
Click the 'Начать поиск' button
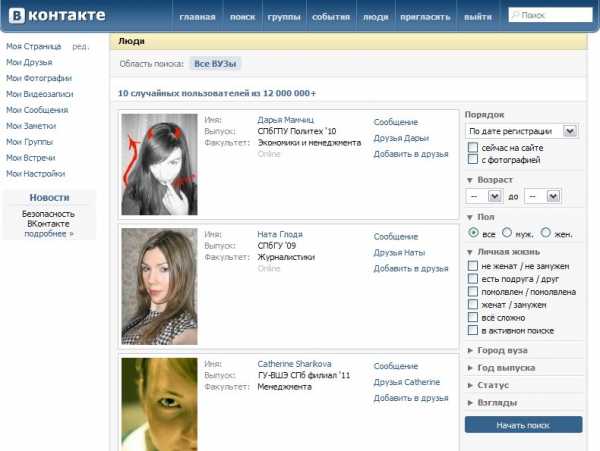tap(523, 425)
